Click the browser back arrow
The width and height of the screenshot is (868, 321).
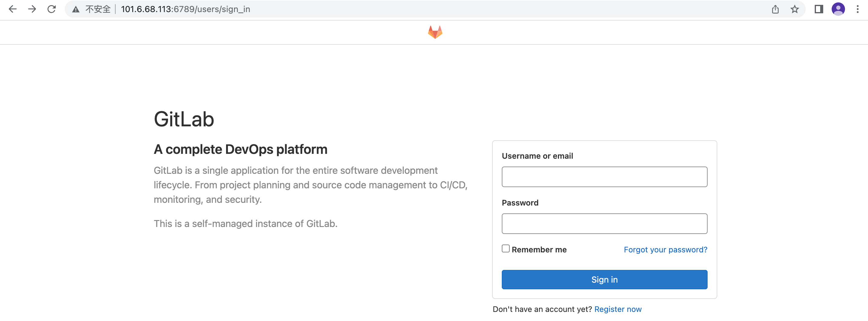click(x=12, y=9)
